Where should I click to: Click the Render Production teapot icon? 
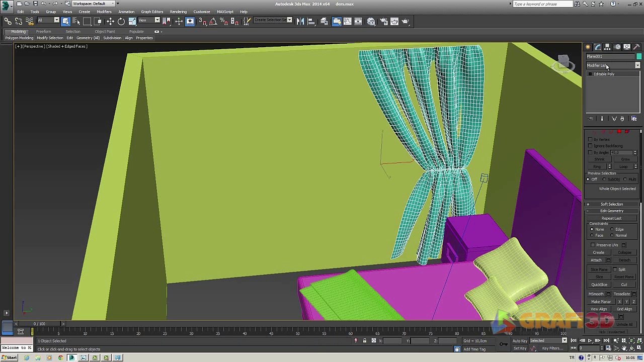(x=407, y=21)
